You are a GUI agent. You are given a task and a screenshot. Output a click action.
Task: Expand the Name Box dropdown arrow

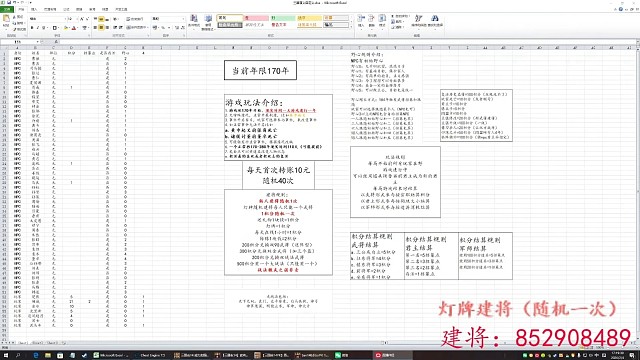[38, 42]
